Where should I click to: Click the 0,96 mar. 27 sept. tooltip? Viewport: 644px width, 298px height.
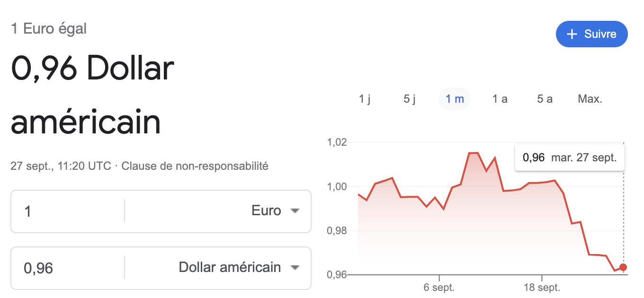pos(570,158)
